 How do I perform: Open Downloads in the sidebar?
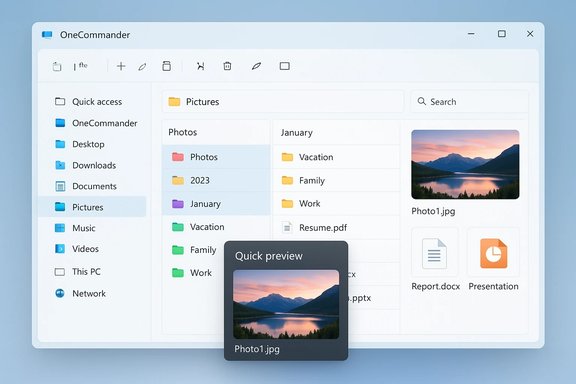[92, 165]
